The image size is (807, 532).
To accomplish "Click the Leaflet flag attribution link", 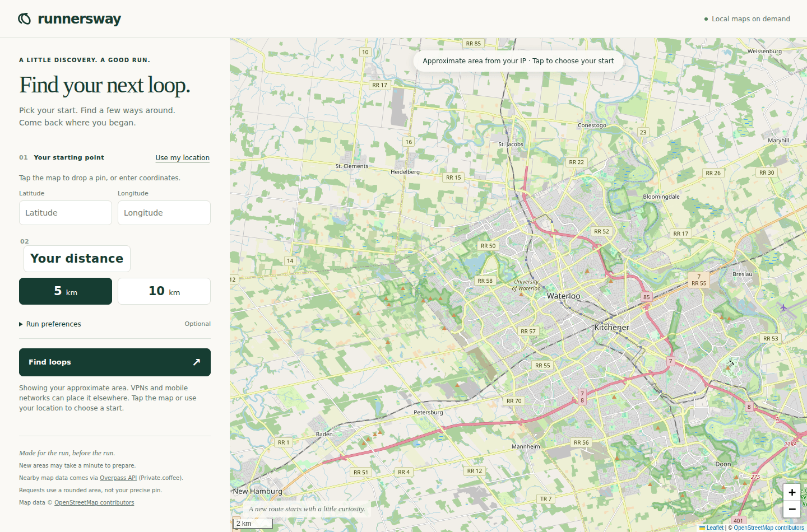I will click(711, 528).
